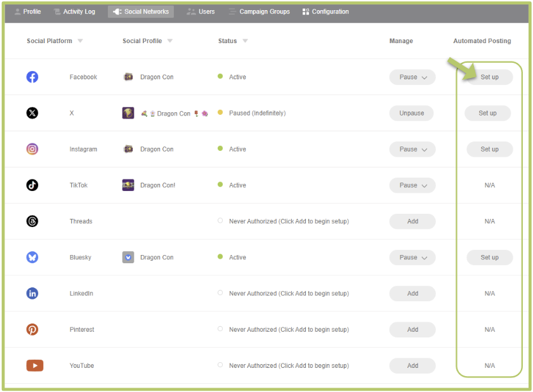Click the Bluesky butterfly icon
This screenshot has width=533, height=392.
(x=32, y=257)
